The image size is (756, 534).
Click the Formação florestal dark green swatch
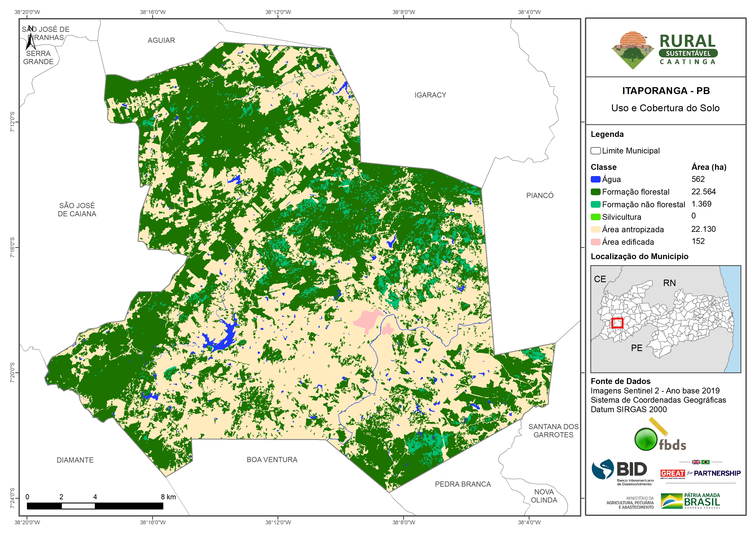(x=595, y=192)
